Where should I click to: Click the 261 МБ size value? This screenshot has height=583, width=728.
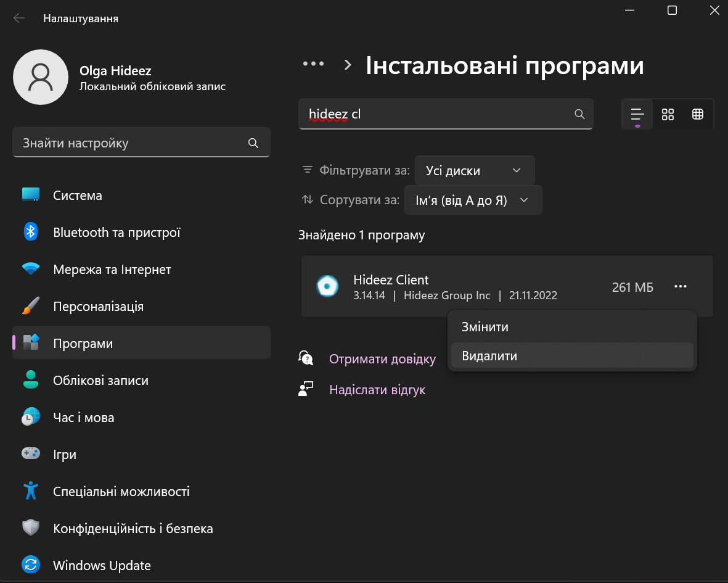point(632,287)
